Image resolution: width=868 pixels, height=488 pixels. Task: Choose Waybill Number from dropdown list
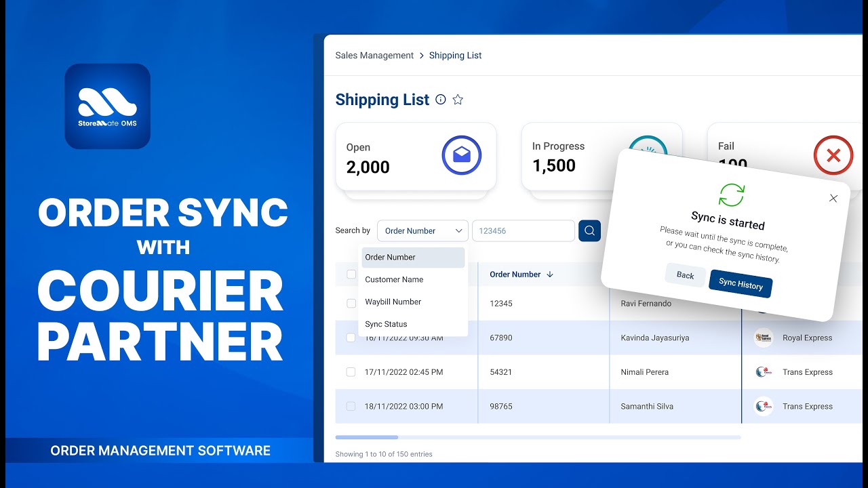click(x=413, y=302)
